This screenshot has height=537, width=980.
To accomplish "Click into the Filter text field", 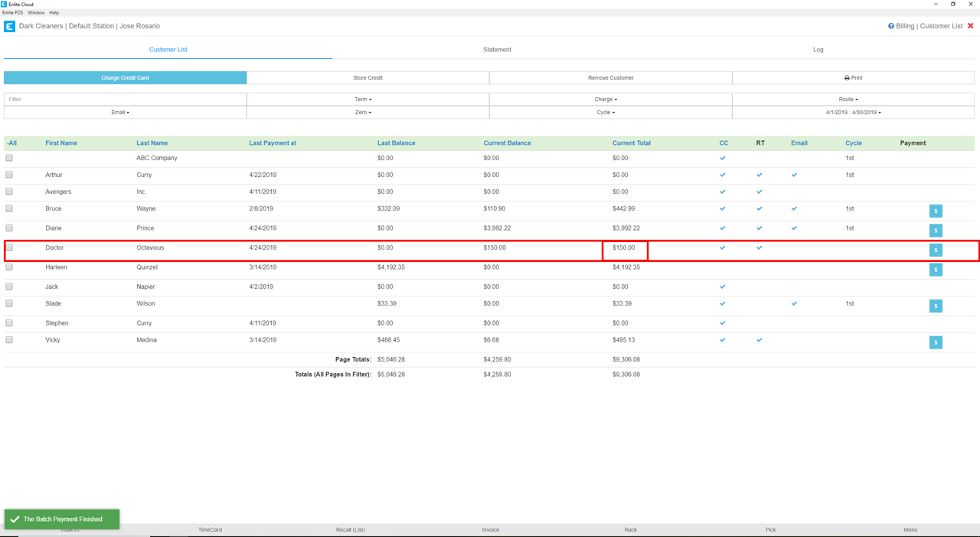I will click(x=125, y=99).
